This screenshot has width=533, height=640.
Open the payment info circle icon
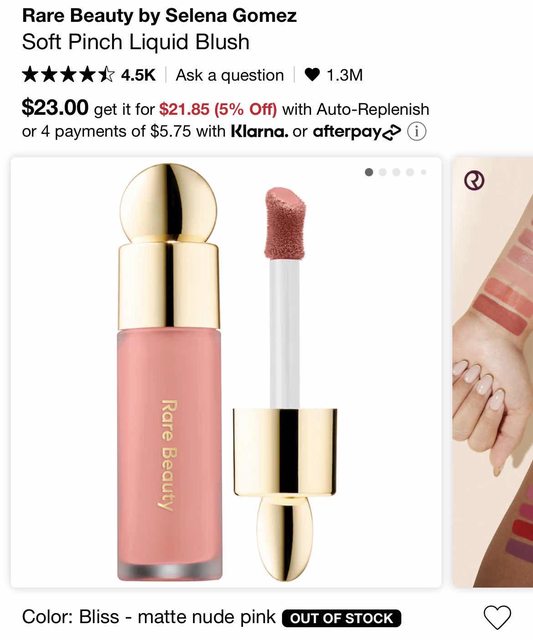pos(417,132)
